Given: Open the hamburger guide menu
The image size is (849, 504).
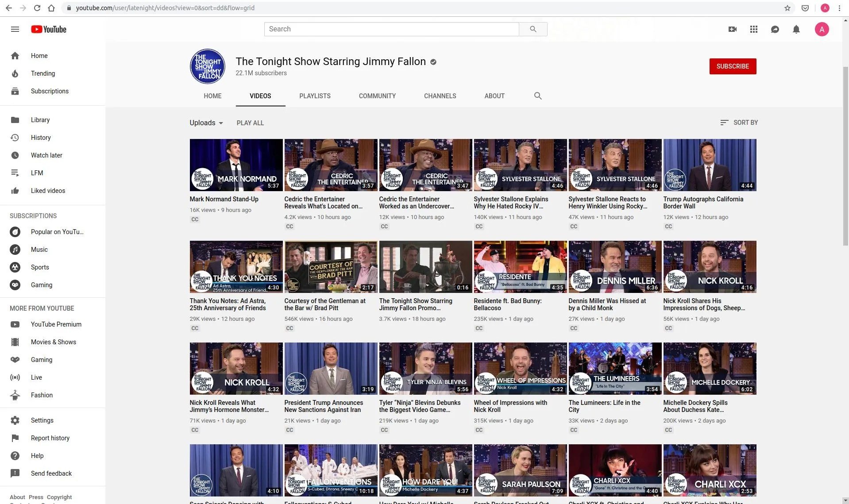Looking at the screenshot, I should coord(15,29).
